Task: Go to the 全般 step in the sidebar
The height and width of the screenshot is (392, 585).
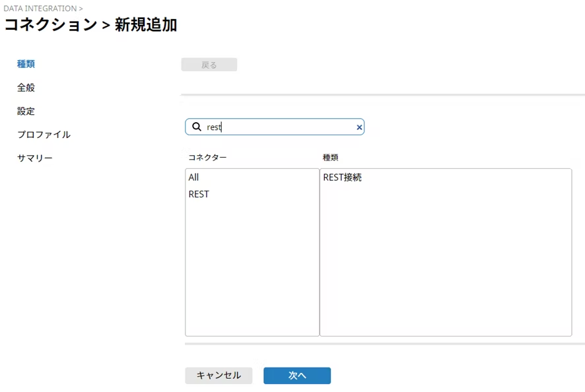Action: click(x=26, y=88)
